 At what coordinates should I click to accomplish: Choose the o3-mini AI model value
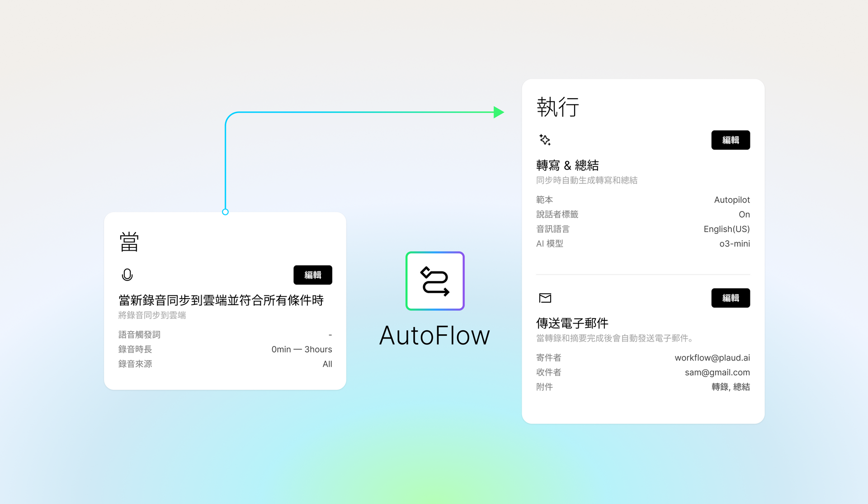click(734, 244)
